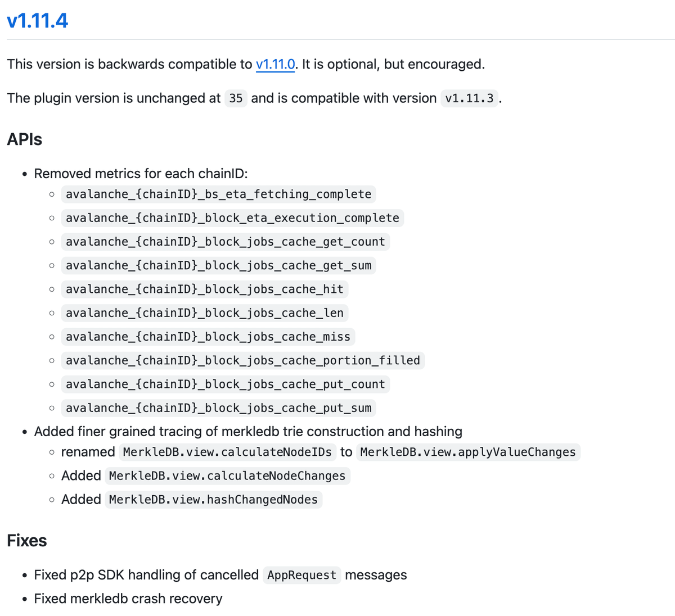This screenshot has width=675, height=616.
Task: Click MerkleDB.view.applyValueChanges code text
Action: pos(467,452)
